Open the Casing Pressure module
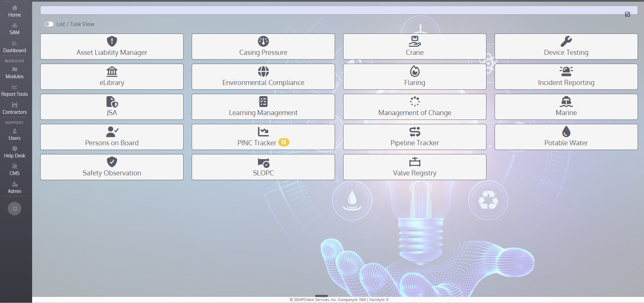The height and width of the screenshot is (303, 644). point(263,47)
